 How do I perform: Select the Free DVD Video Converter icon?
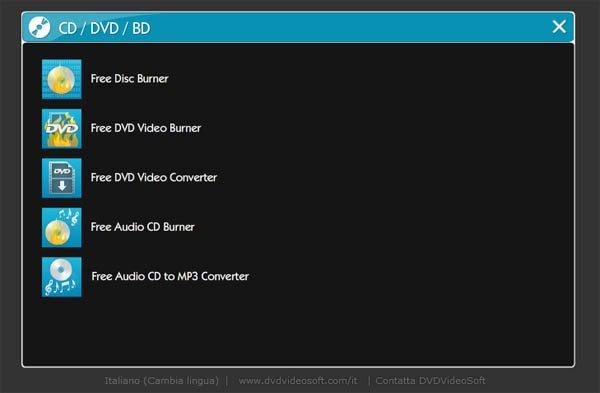click(x=62, y=178)
